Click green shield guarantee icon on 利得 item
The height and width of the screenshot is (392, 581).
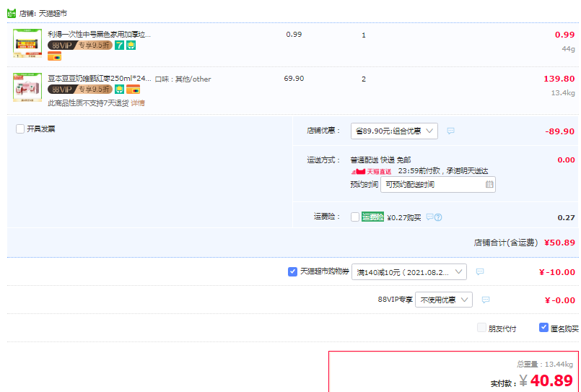131,45
